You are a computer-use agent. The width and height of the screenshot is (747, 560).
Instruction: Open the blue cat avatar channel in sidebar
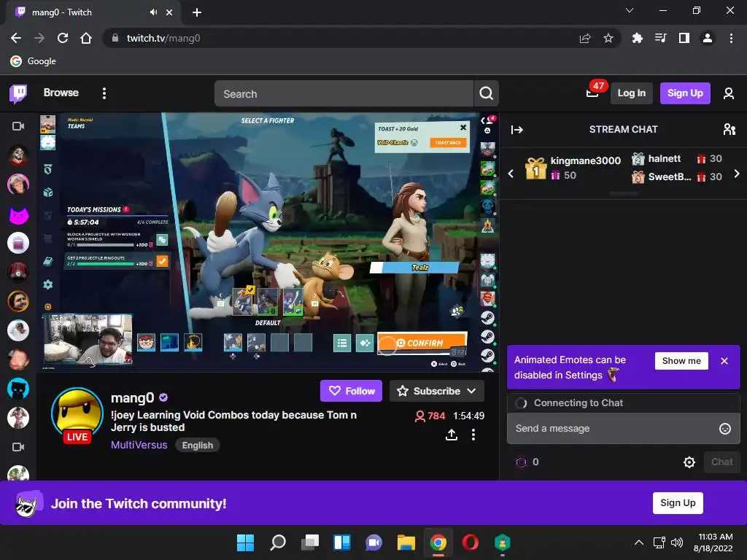pos(18,389)
